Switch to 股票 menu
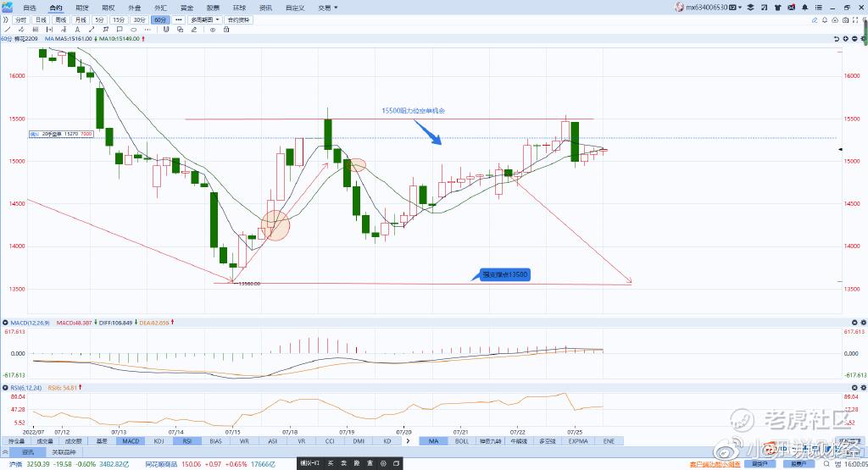 click(213, 8)
